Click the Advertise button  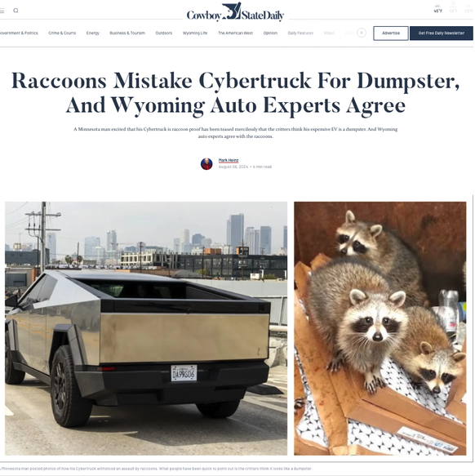tap(391, 33)
